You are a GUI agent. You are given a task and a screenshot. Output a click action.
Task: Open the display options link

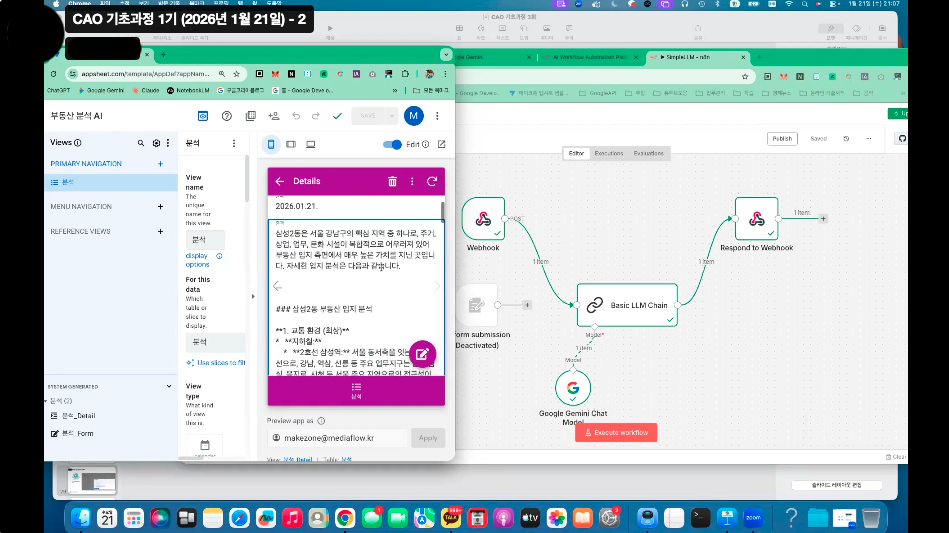tap(197, 260)
